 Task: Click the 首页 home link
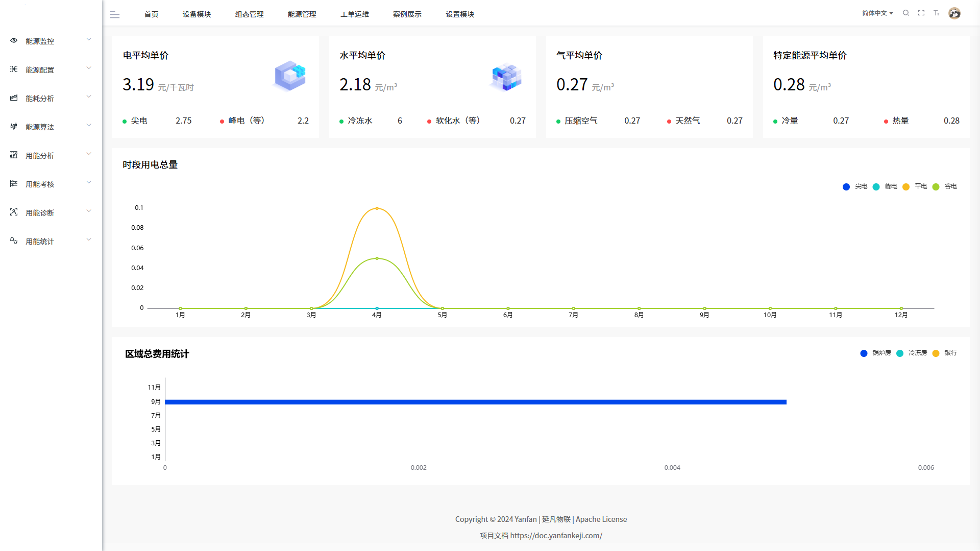pyautogui.click(x=151, y=14)
